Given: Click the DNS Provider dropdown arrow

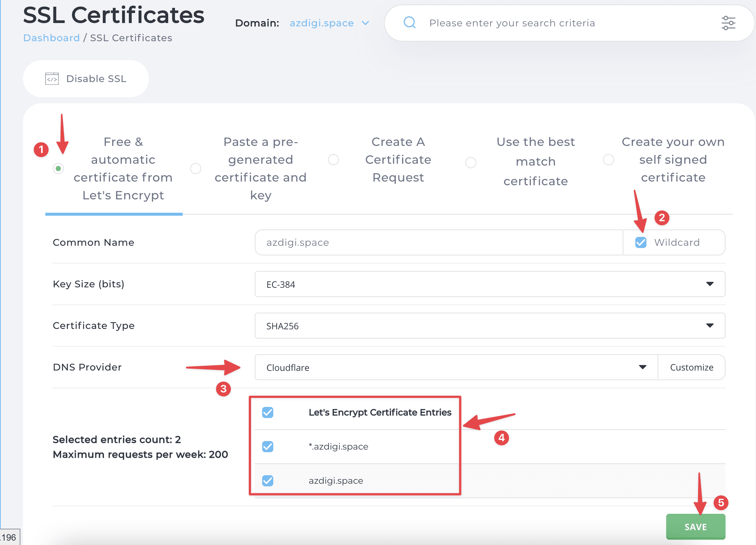Looking at the screenshot, I should [642, 367].
